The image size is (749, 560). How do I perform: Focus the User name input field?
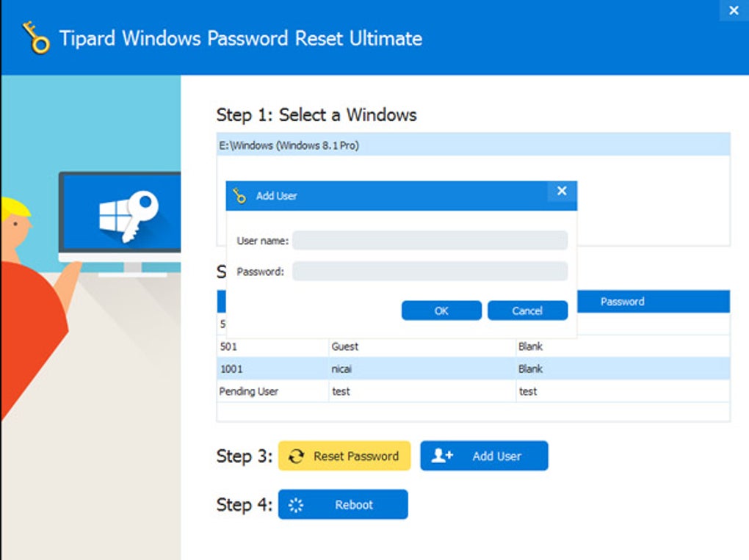coord(430,241)
